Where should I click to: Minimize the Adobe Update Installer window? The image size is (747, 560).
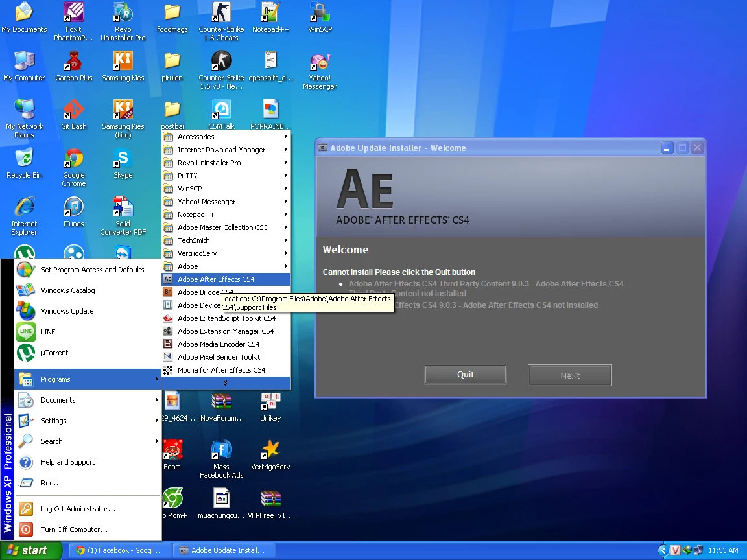667,148
